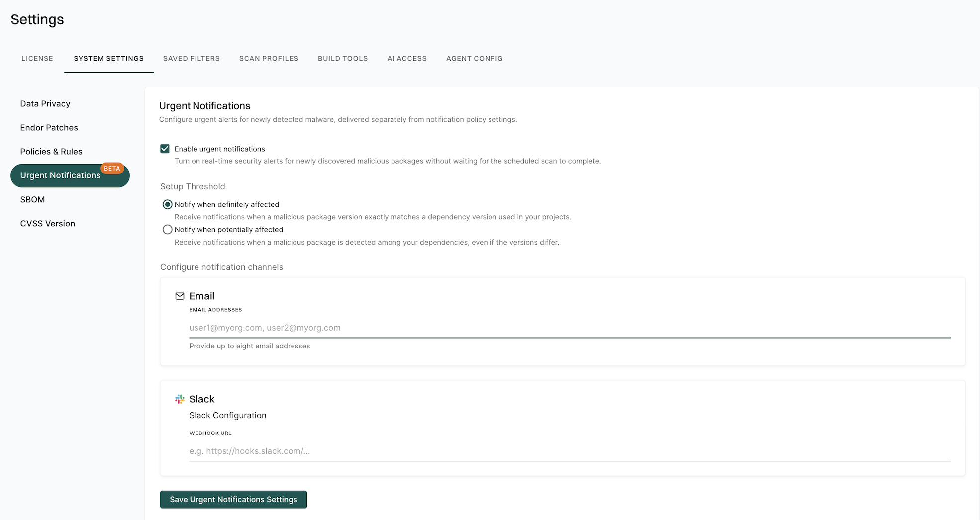Click the Slack logo icon
This screenshot has width=980, height=520.
180,399
